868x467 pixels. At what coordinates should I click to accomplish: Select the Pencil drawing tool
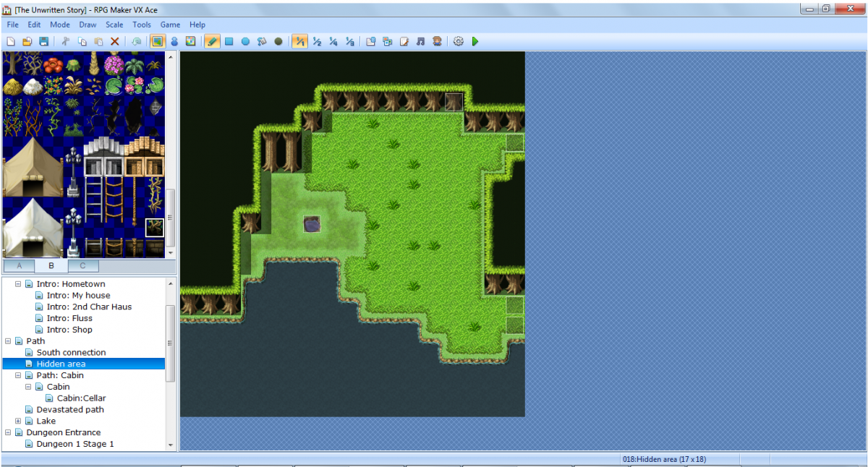[212, 41]
